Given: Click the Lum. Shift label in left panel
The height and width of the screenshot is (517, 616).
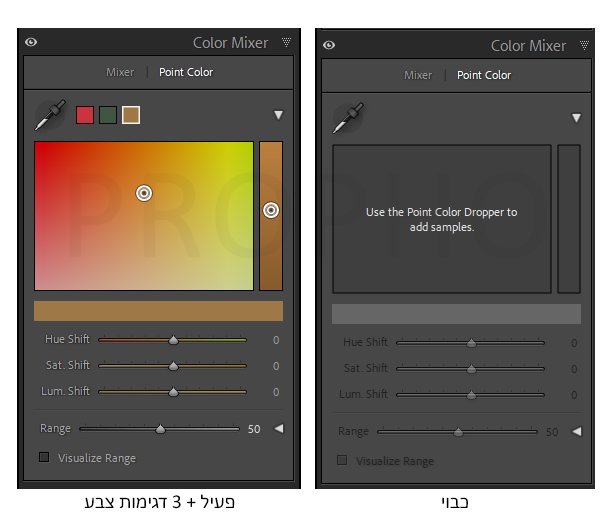Looking at the screenshot, I should pyautogui.click(x=65, y=391).
